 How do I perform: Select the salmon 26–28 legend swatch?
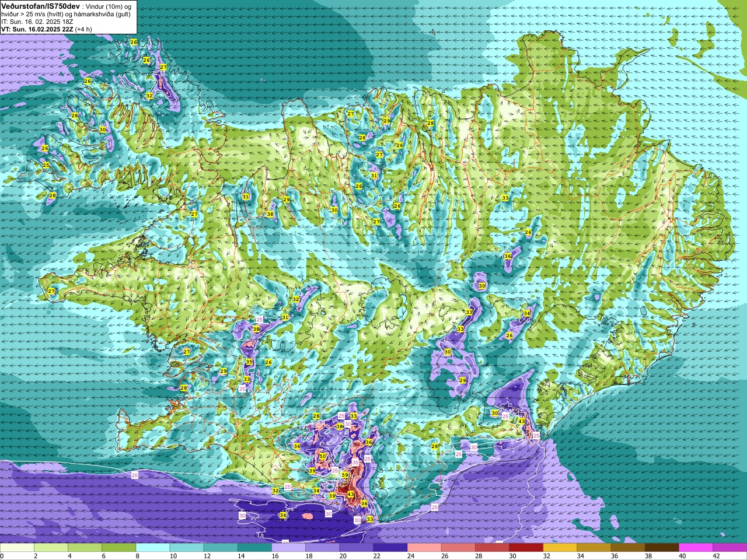tap(458, 548)
